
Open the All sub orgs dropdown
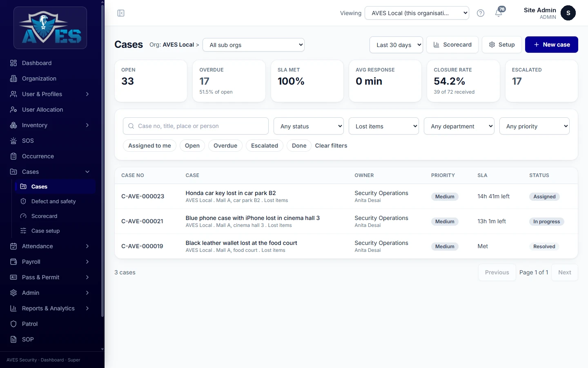254,45
